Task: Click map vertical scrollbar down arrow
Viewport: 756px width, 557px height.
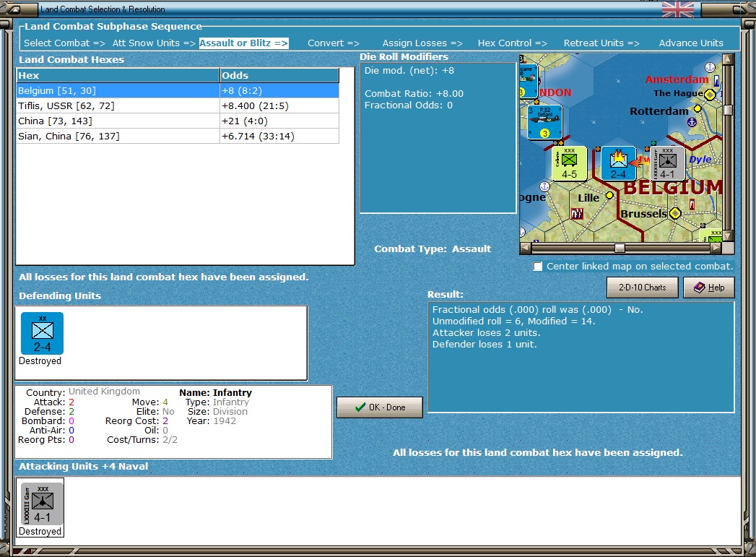Action: 728,236
